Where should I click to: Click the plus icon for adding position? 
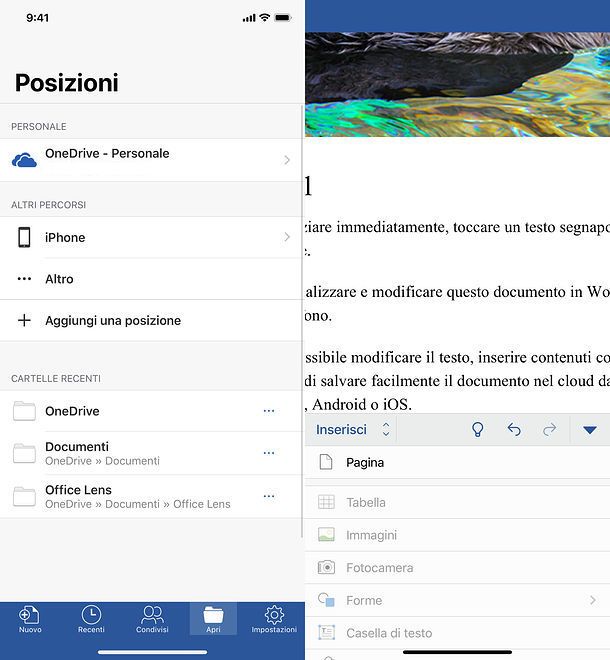24,320
